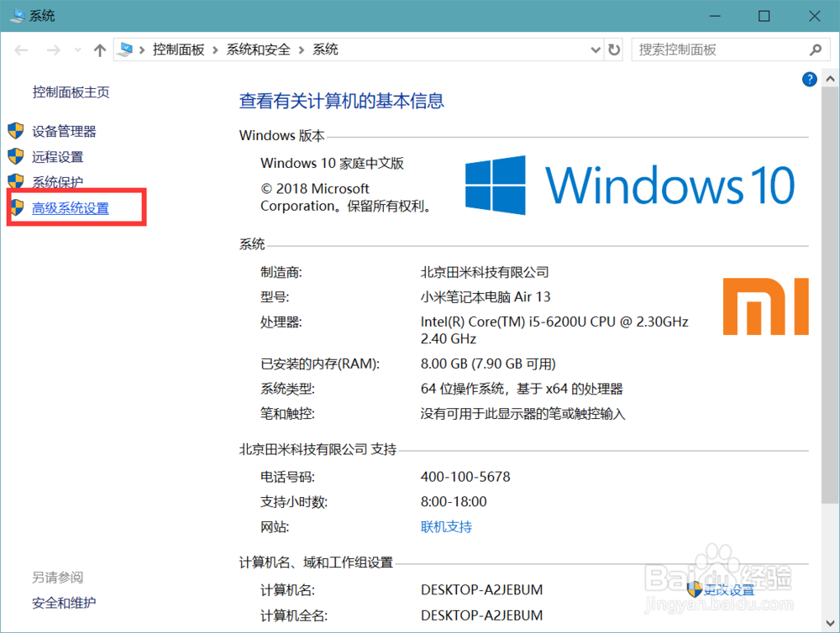Click shield icon beside 设备管理器
Image resolution: width=840 pixels, height=633 pixels.
[x=16, y=131]
